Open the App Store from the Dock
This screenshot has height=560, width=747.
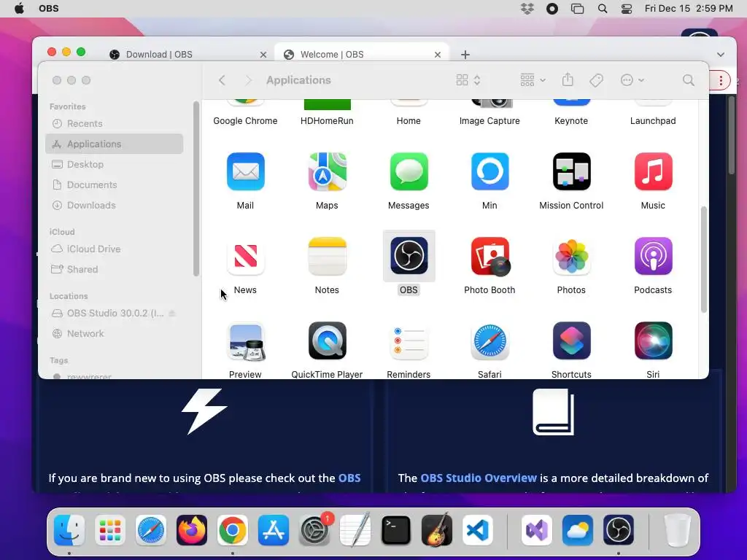pyautogui.click(x=274, y=529)
